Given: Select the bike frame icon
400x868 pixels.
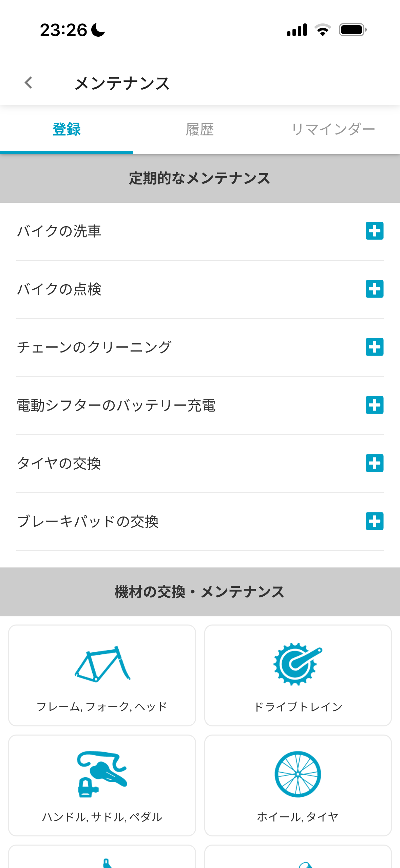Looking at the screenshot, I should 102,664.
